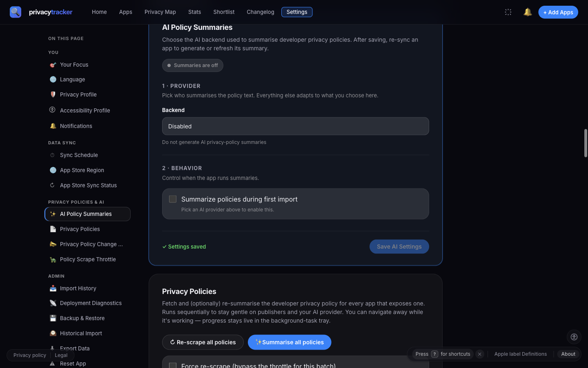Open the Legal footer link
588x368 pixels.
(61, 355)
